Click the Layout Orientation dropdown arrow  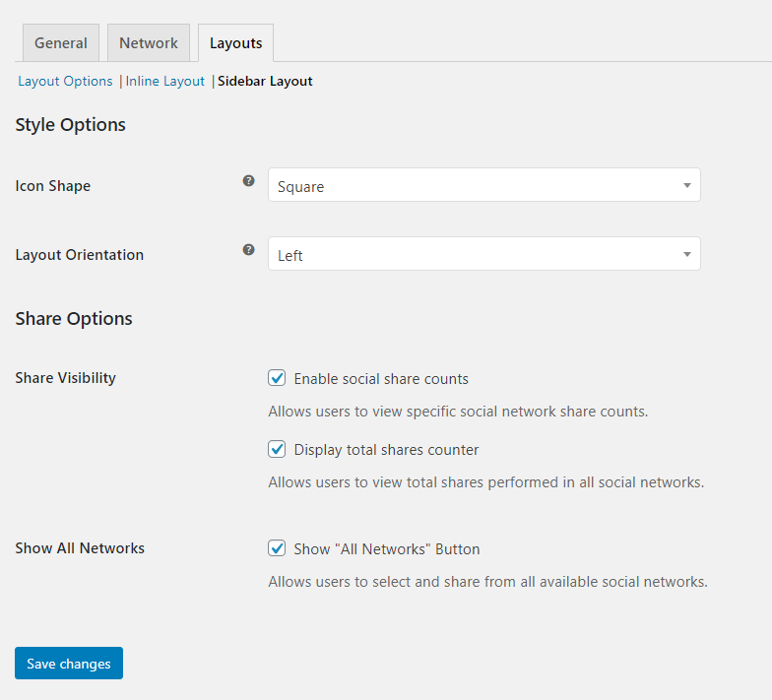click(685, 255)
